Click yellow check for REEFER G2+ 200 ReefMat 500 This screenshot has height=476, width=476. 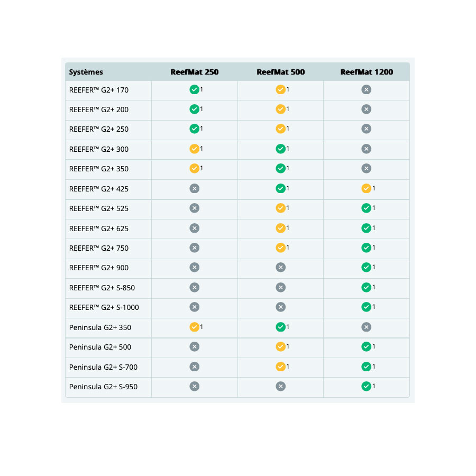coord(280,109)
